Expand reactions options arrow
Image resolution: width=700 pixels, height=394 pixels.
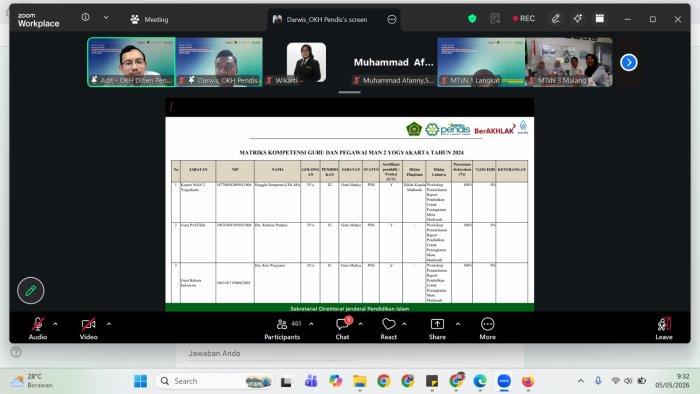(404, 324)
